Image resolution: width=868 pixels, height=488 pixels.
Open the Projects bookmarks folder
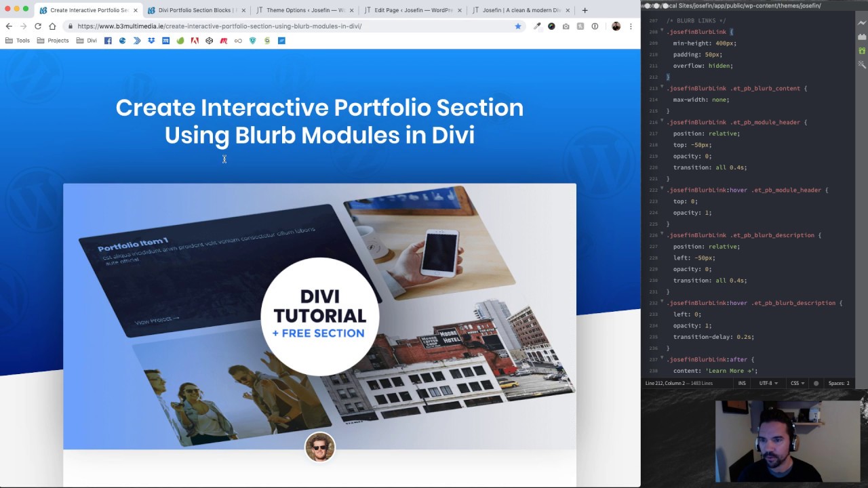tap(53, 41)
